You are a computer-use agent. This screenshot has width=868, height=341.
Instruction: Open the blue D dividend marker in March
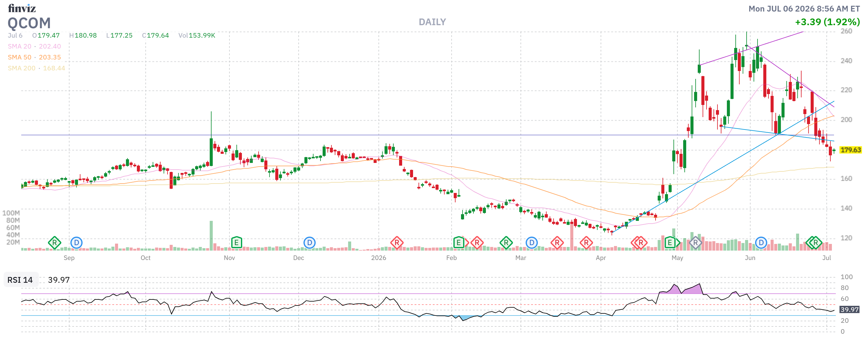531,243
